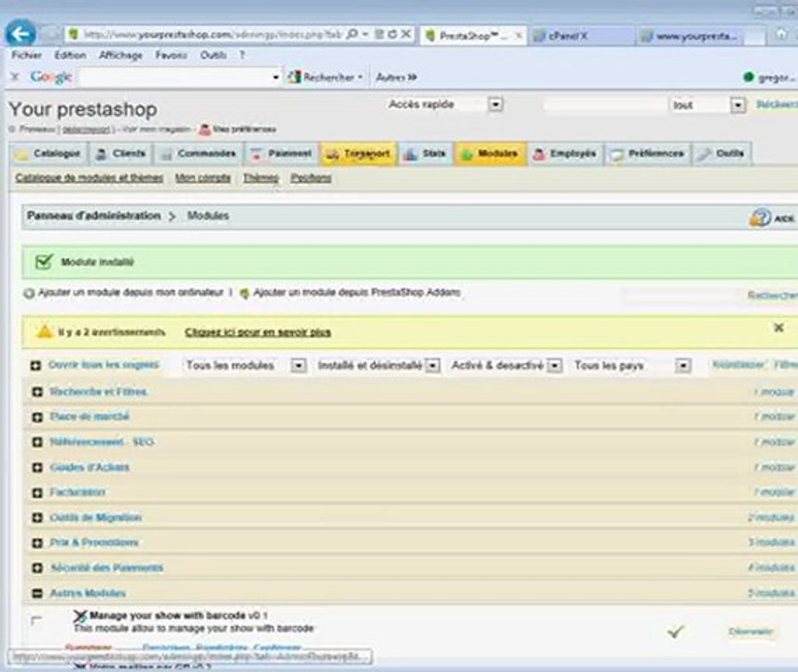Click the address bar search magnifier icon
Viewport: 798px width, 672px height.
pyautogui.click(x=352, y=35)
